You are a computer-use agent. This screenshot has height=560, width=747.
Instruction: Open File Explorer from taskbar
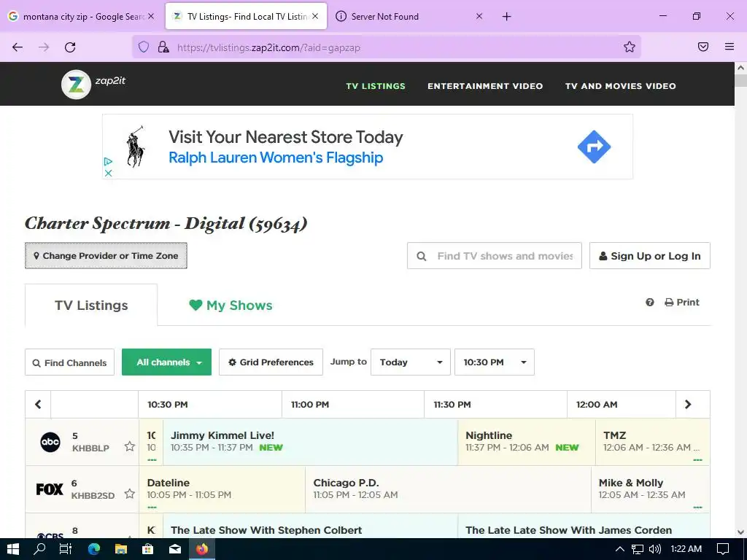click(121, 549)
